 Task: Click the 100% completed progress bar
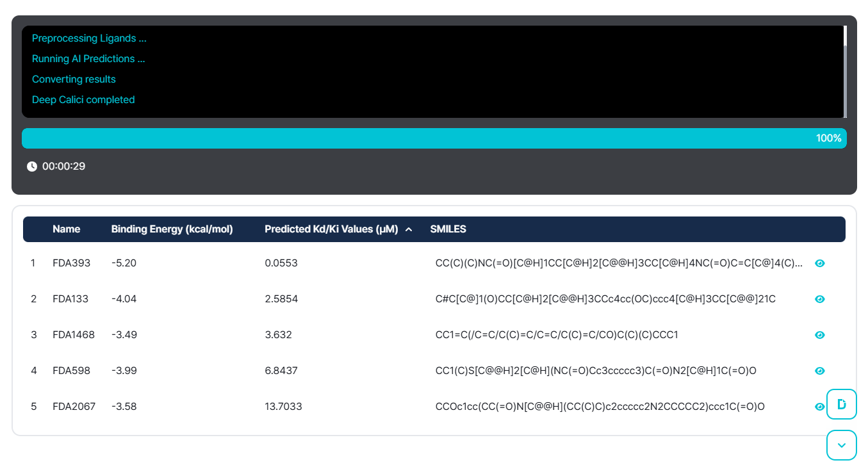point(434,138)
